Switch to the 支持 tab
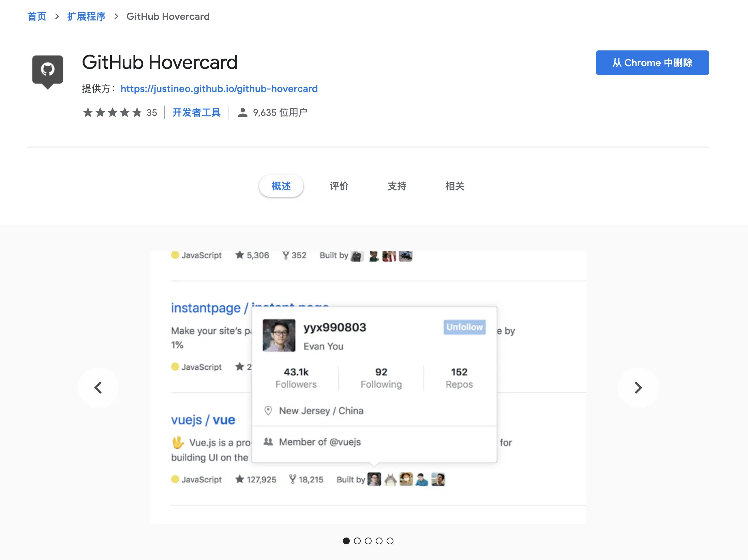This screenshot has width=748, height=560. 397,186
